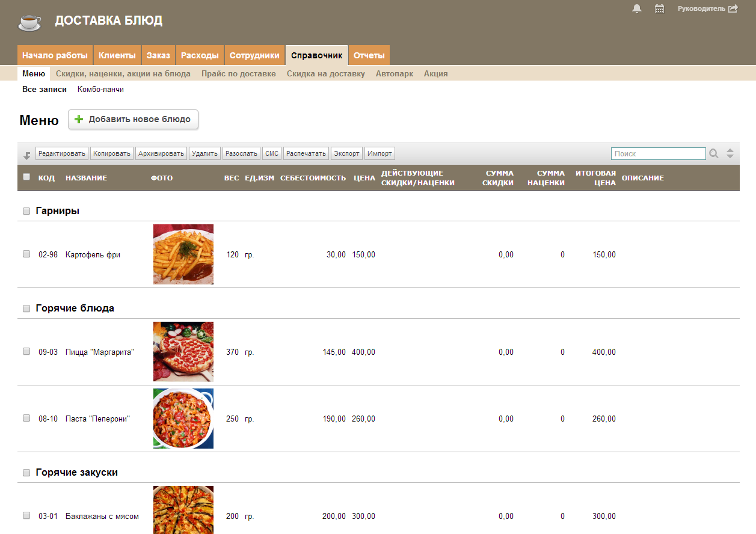Open the Сотрудники tab

click(254, 55)
